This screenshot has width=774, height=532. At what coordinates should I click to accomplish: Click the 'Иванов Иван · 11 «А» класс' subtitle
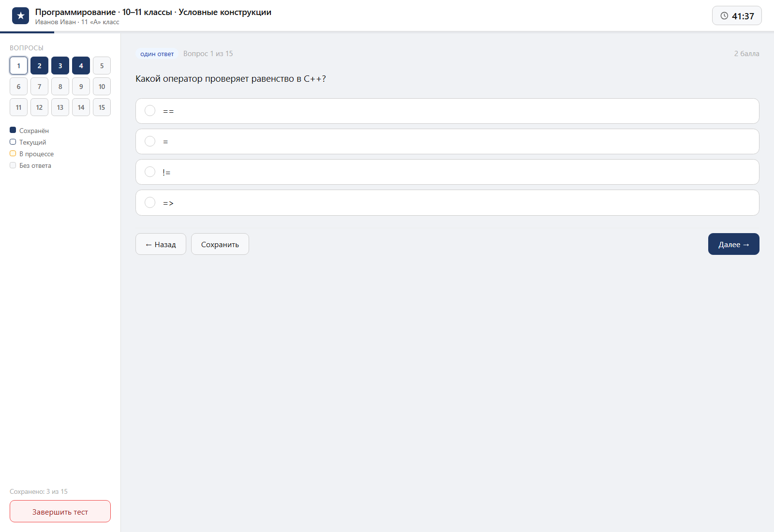tap(77, 22)
